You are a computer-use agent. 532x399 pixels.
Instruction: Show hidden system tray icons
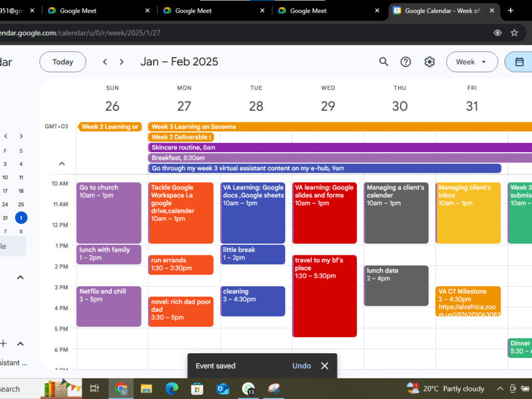click(x=500, y=389)
